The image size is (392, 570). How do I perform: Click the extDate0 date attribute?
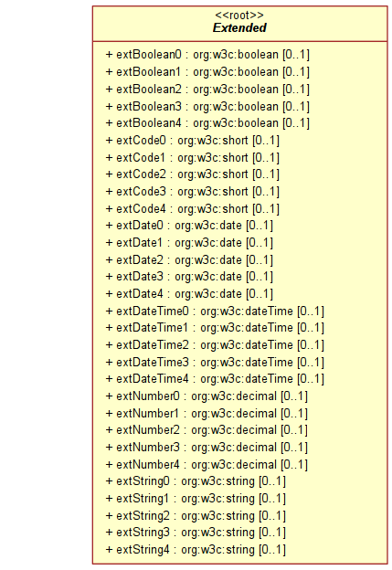coord(189,226)
